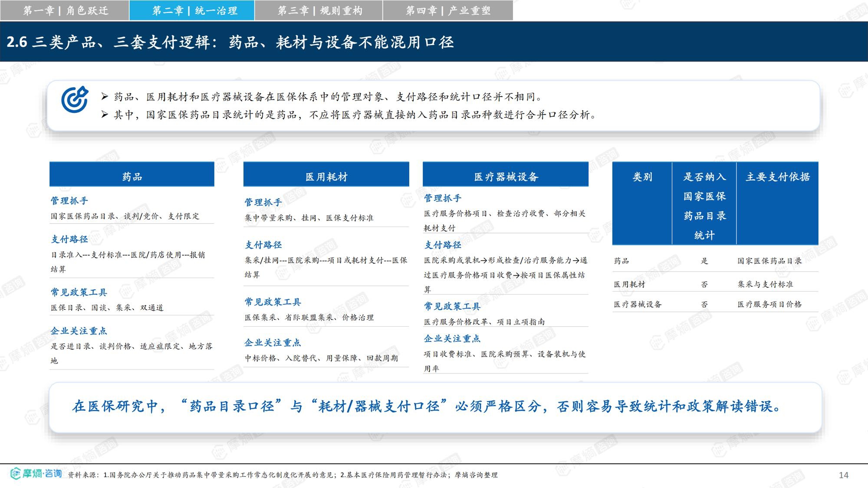Click the 支付路径 heading under 药品
868x488 pixels.
69,239
